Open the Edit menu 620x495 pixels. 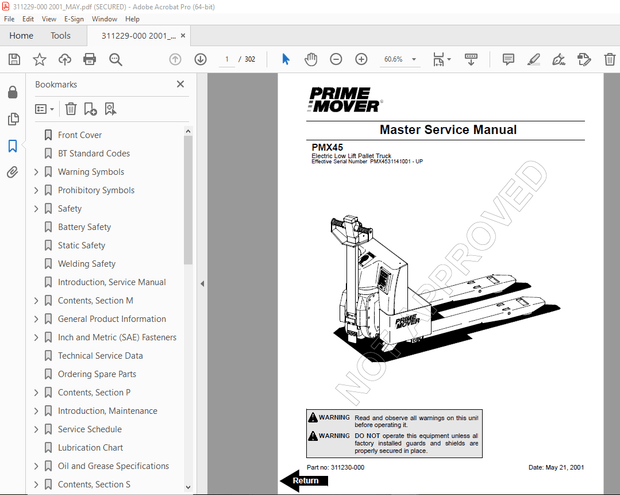[28, 19]
